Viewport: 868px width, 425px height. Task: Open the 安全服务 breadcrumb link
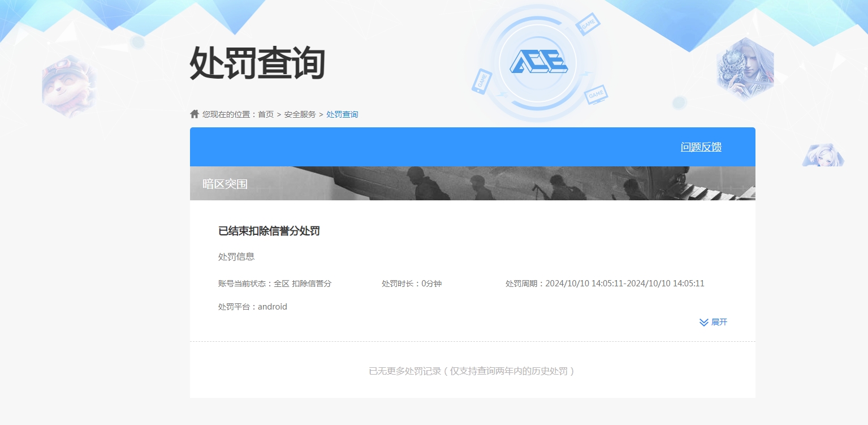(299, 114)
